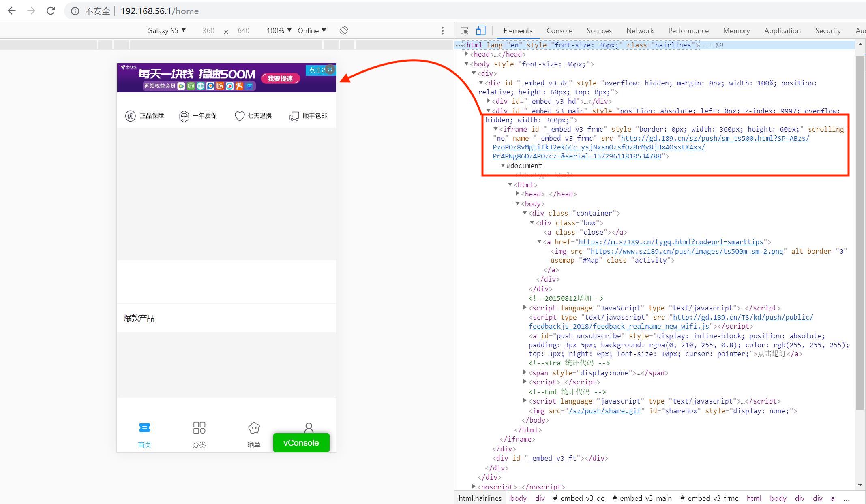Click the network throttling Online dropdown
The width and height of the screenshot is (866, 504).
(x=311, y=31)
